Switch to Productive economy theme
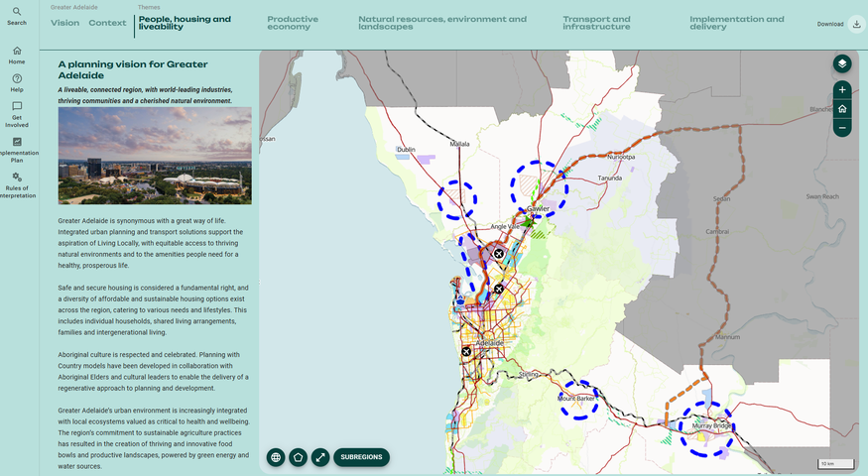The image size is (868, 476). 293,23
